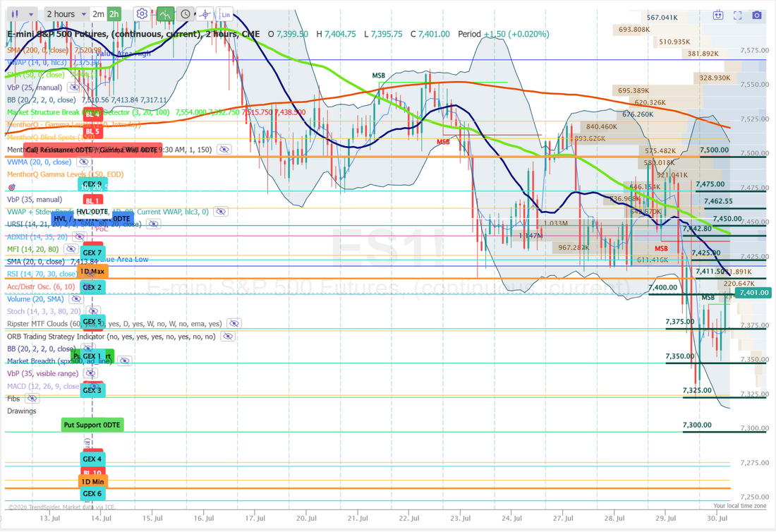Viewport: 776px width, 532px height.
Task: Expand the candlestick chart type dropdown
Action: point(23,14)
